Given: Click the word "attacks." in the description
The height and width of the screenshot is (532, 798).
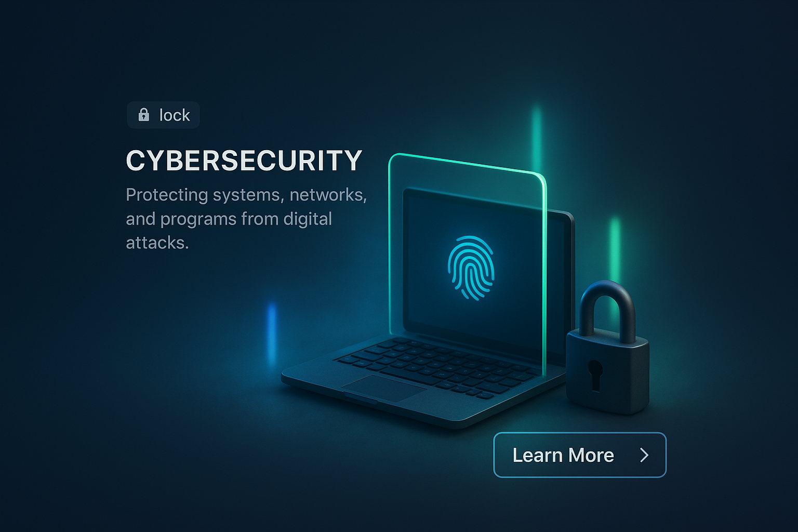Looking at the screenshot, I should [x=157, y=243].
